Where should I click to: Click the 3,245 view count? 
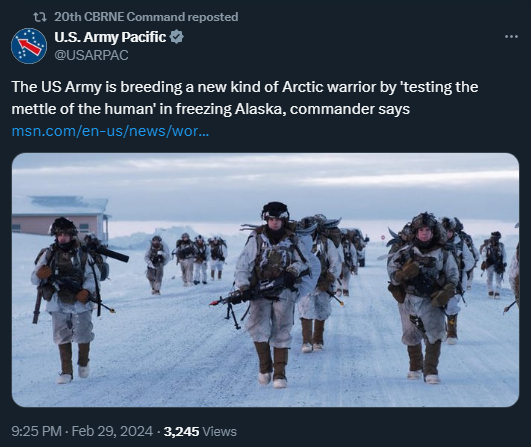tap(181, 431)
